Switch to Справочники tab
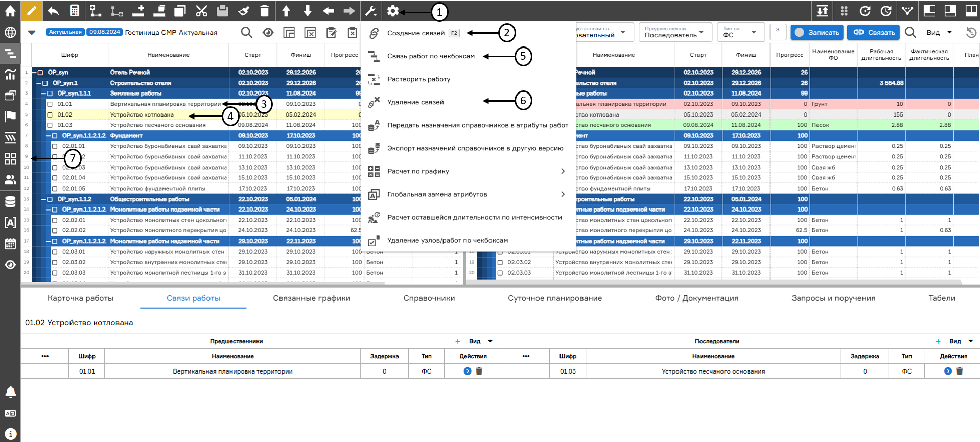The height and width of the screenshot is (442, 980). click(429, 298)
